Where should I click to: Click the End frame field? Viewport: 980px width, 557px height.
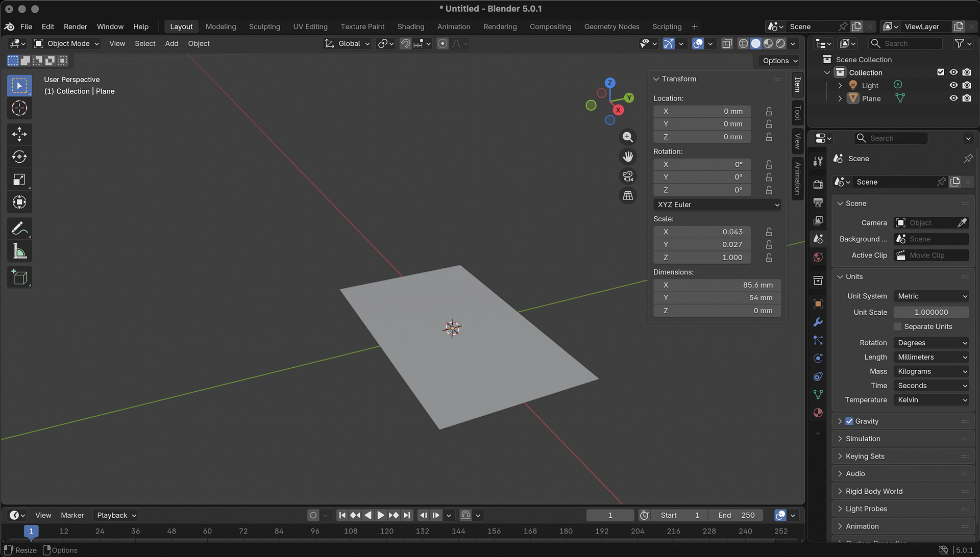(x=737, y=515)
